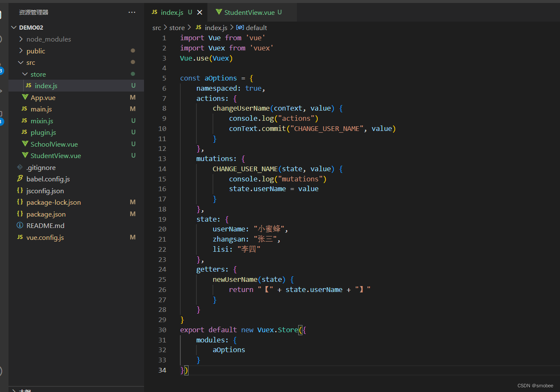Open plugin.js in the file tree
560x392 pixels.
pos(76,132)
